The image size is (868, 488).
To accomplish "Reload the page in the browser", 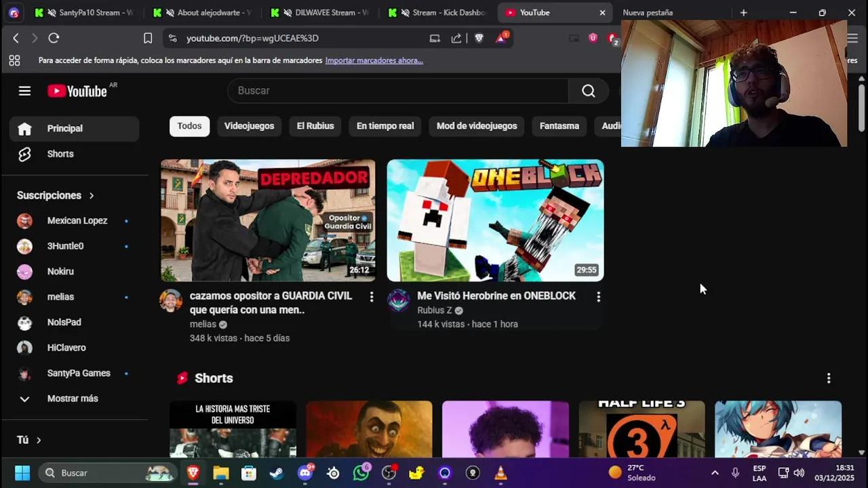I will 54,39.
